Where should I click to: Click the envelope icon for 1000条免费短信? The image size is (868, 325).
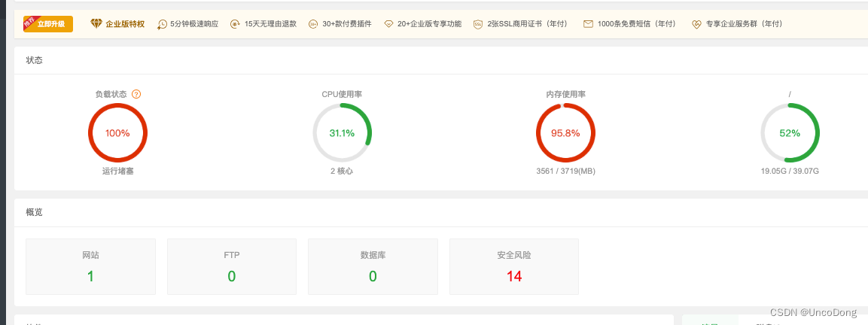point(588,24)
